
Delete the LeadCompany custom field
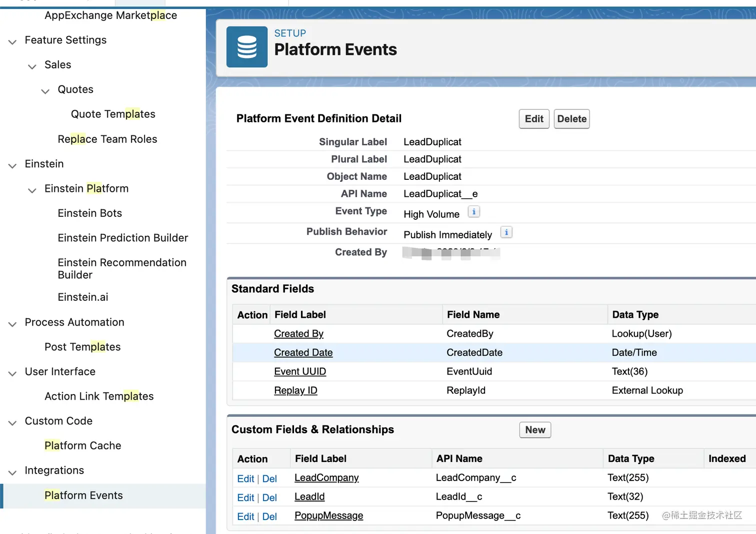click(x=269, y=479)
